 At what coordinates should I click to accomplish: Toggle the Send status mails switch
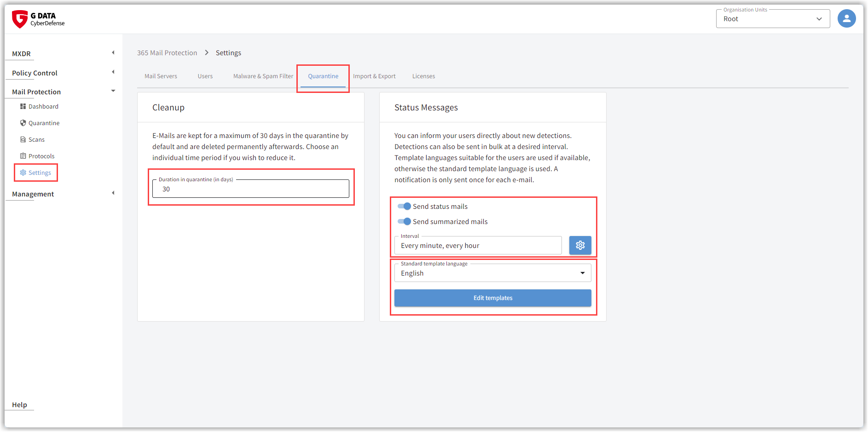[x=404, y=207]
